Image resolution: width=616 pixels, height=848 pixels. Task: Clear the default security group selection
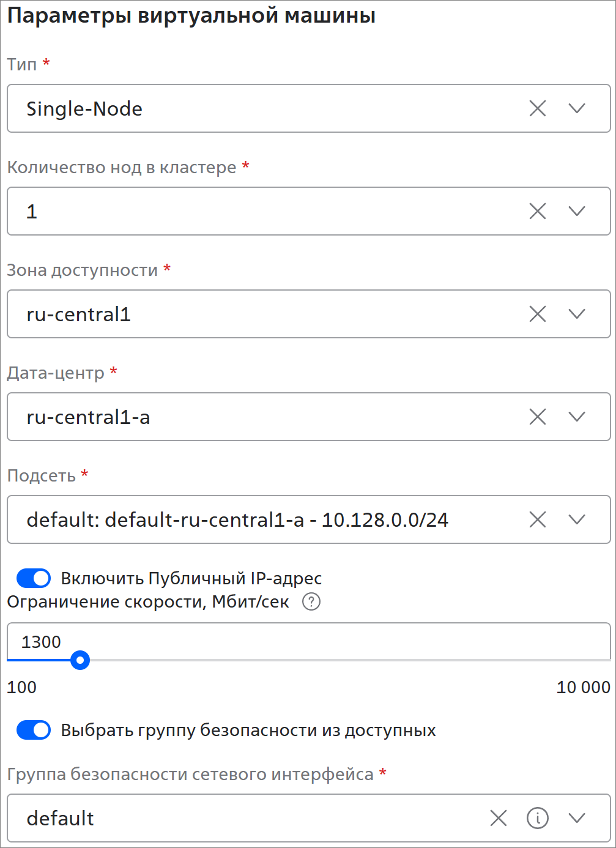tap(499, 818)
